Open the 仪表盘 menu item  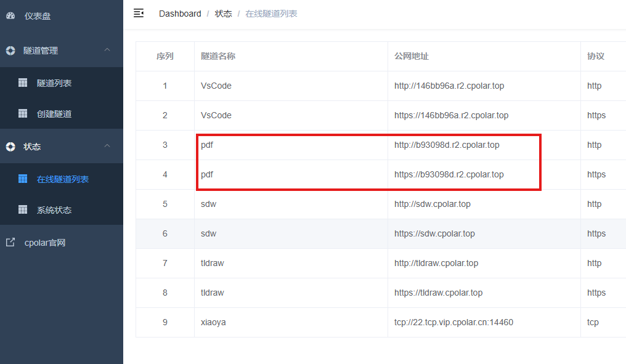pos(38,16)
